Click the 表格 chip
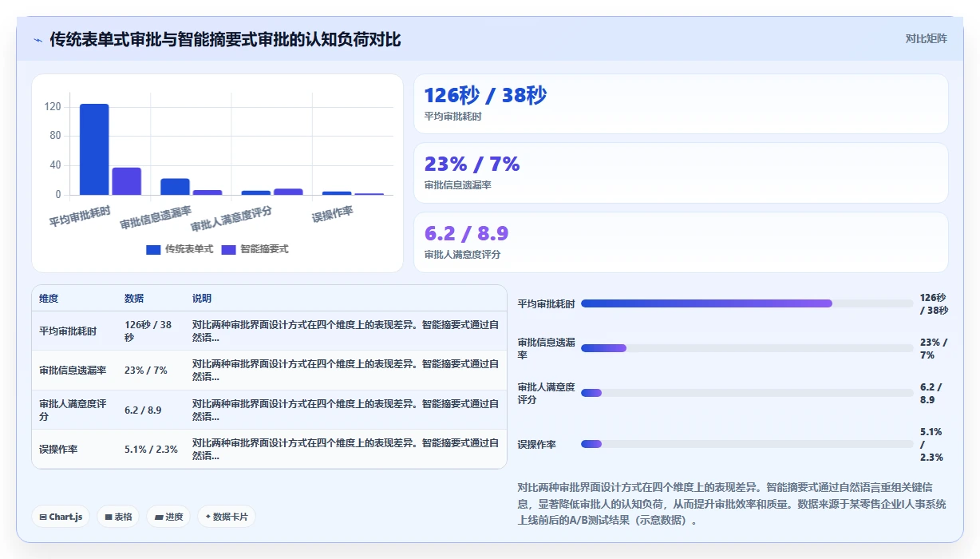 118,517
